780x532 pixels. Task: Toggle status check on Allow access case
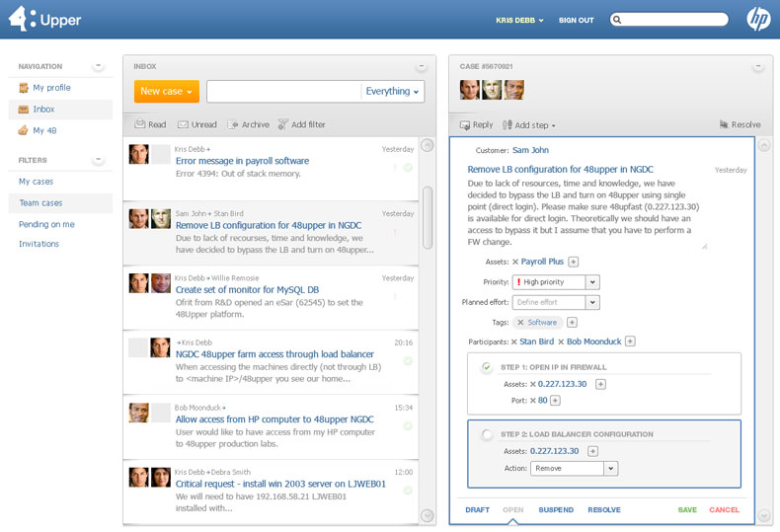point(408,426)
